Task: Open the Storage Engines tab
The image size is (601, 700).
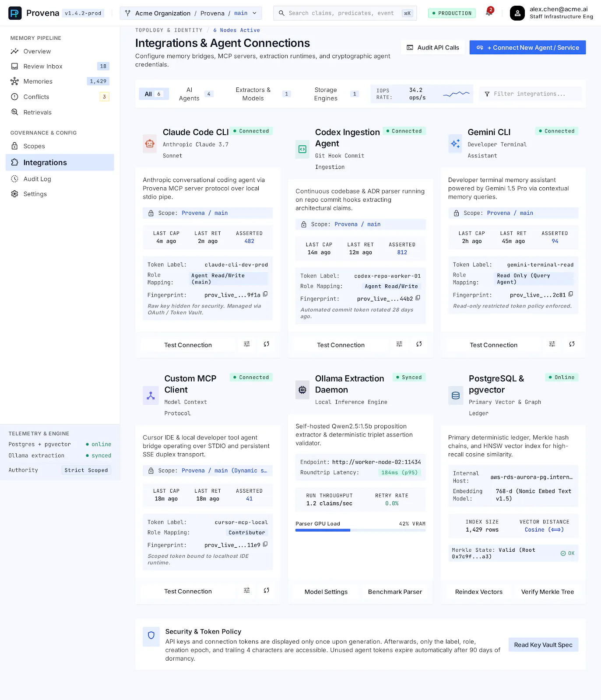Action: pos(336,94)
